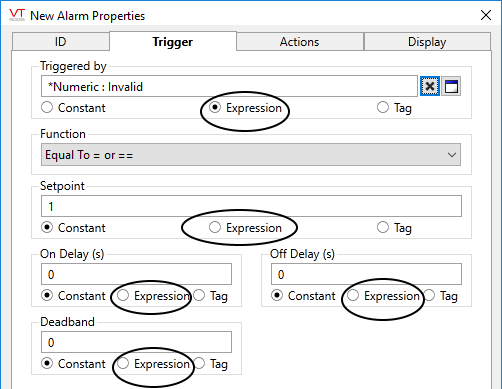Viewport: 502px width, 389px height.
Task: Close the New Alarm Properties dialog
Action: click(486, 15)
